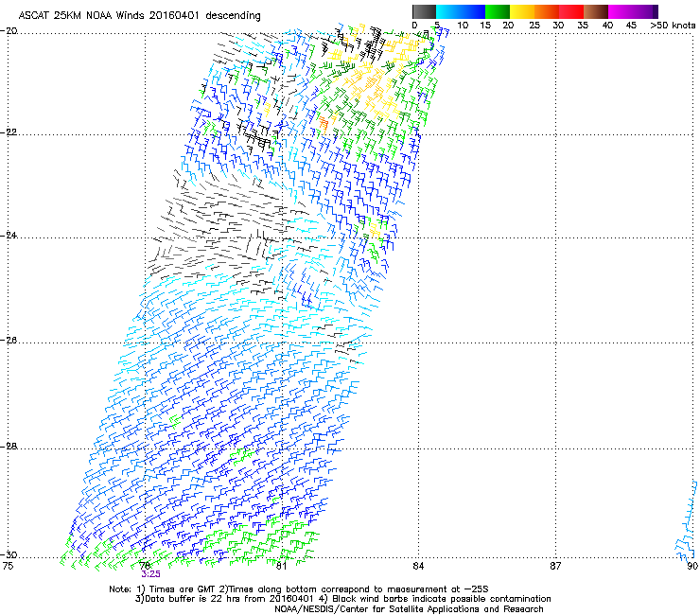Click the '45' label under the color bar
The height and width of the screenshot is (615, 700).
pos(631,26)
